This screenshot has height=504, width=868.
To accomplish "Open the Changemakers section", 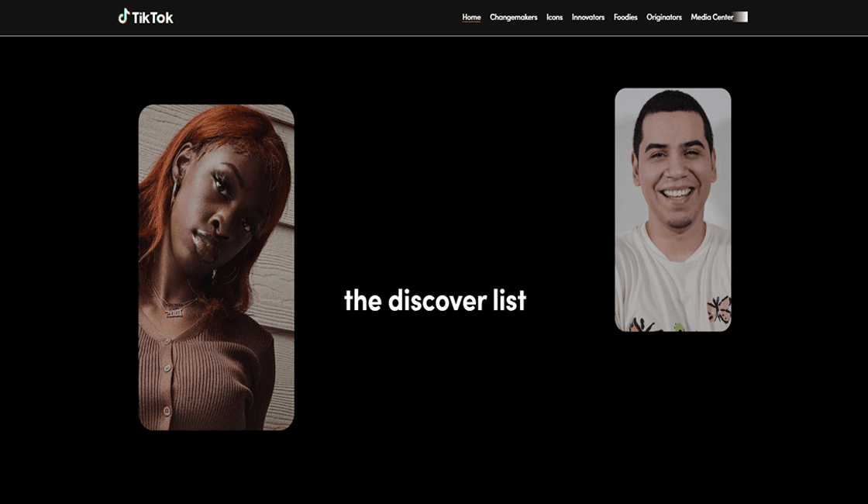I will [x=513, y=17].
